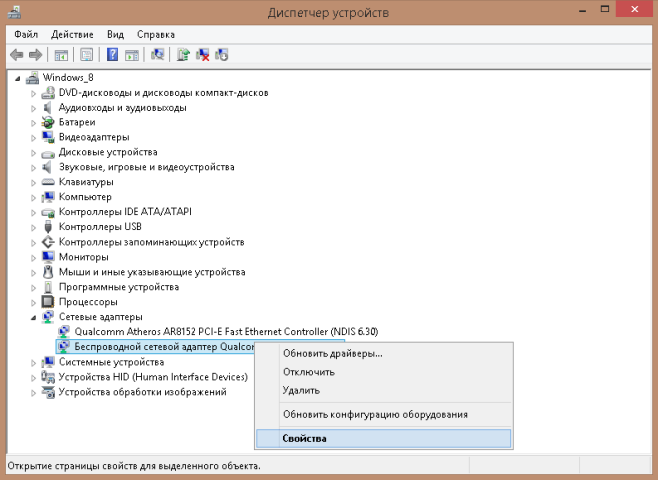Expand the Компьютер branch

coord(33,198)
